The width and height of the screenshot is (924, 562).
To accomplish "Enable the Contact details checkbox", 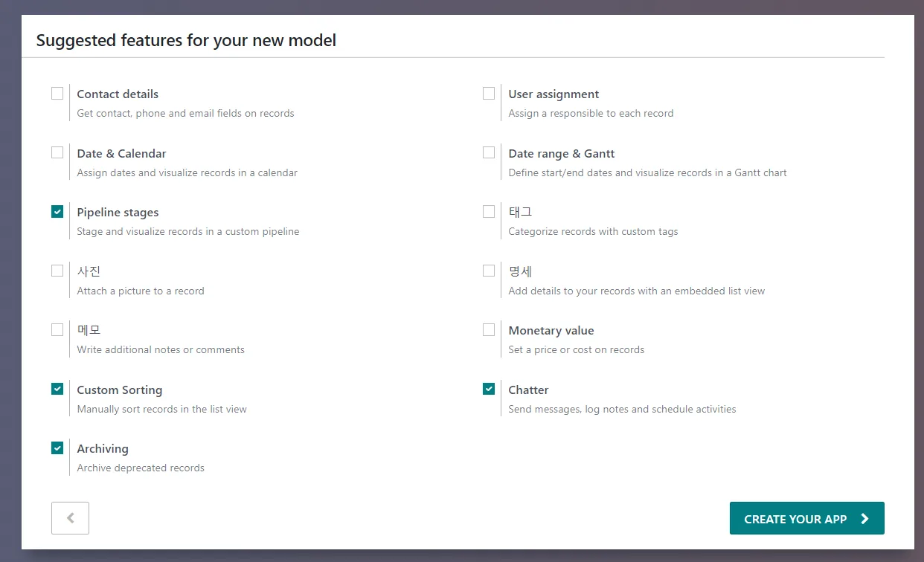I will [x=57, y=94].
